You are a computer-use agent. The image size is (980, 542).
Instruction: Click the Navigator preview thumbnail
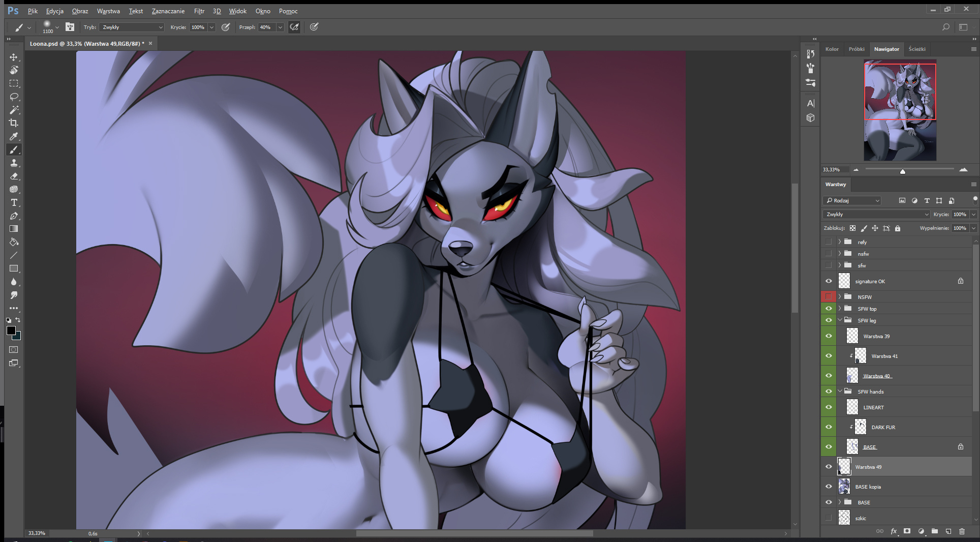[900, 110]
